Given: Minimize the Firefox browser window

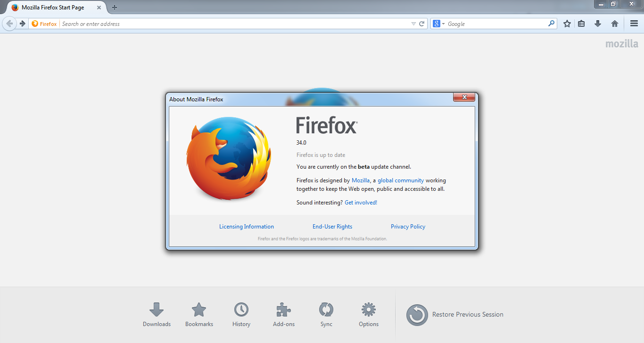Looking at the screenshot, I should (601, 4).
